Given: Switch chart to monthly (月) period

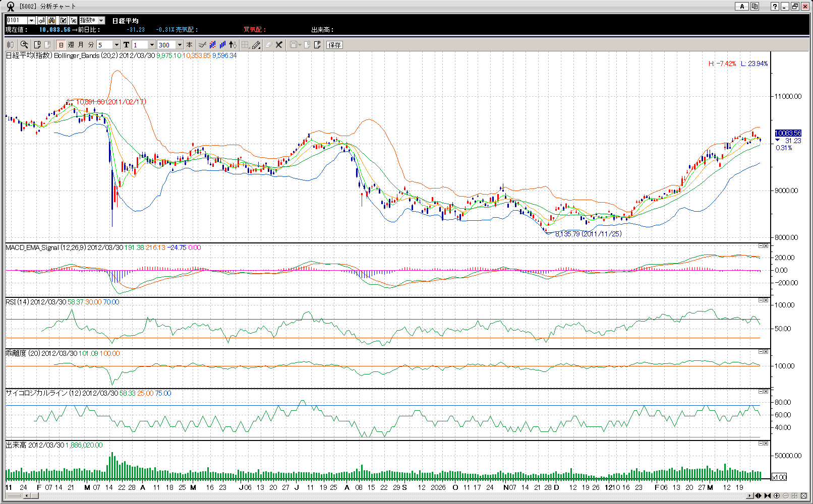Looking at the screenshot, I should pyautogui.click(x=81, y=45).
